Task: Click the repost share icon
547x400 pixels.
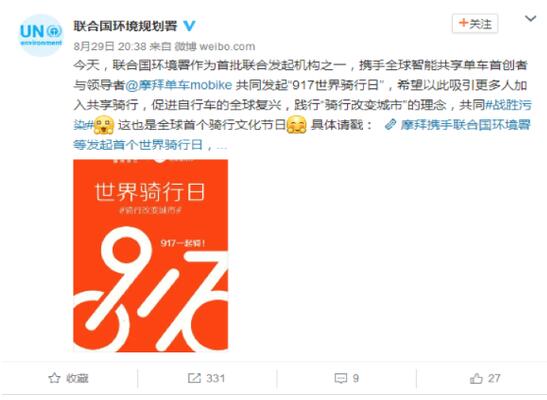Action: 194,378
